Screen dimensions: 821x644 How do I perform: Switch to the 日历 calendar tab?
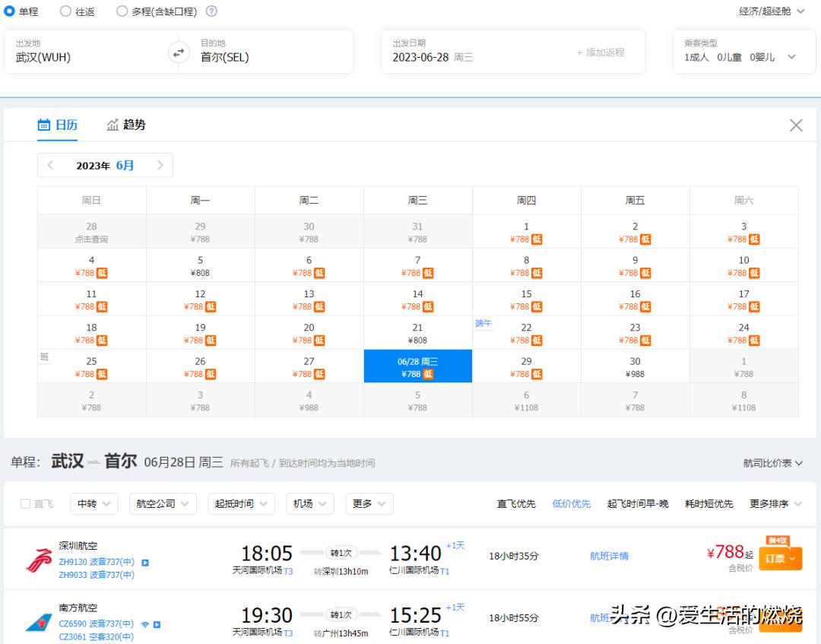pyautogui.click(x=58, y=125)
